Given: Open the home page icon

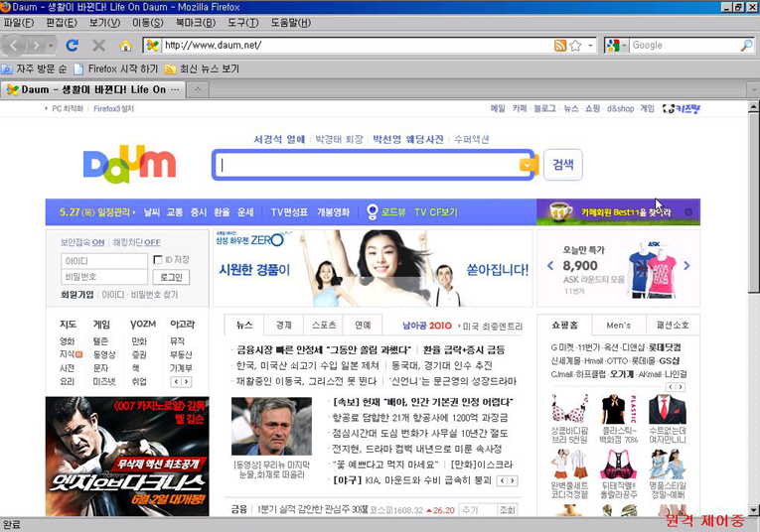Looking at the screenshot, I should 125,46.
